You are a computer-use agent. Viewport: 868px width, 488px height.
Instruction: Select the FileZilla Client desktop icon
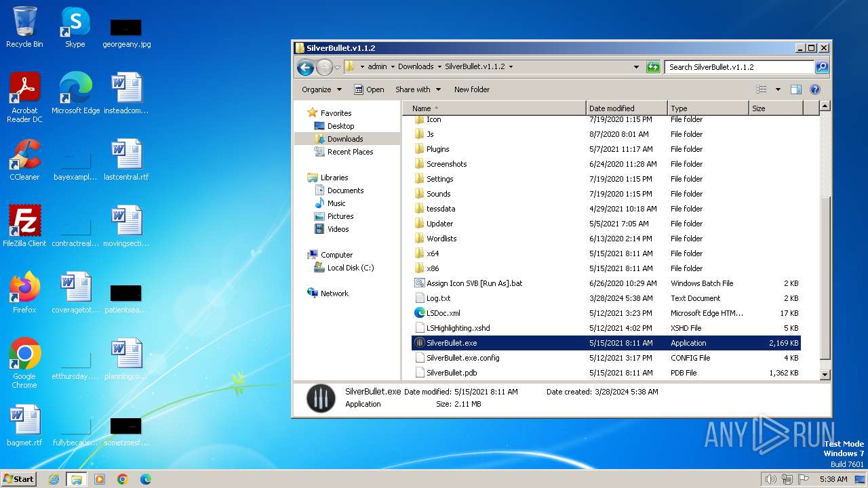[x=24, y=226]
